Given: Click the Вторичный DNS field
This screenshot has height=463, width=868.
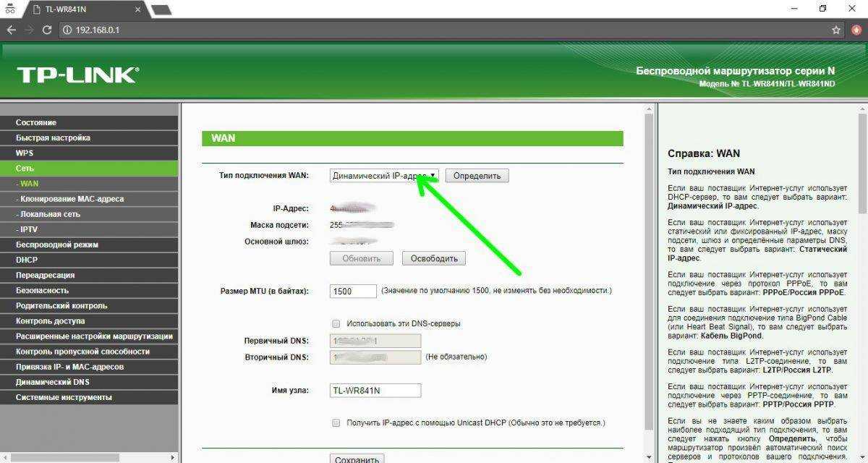Looking at the screenshot, I should 375,357.
